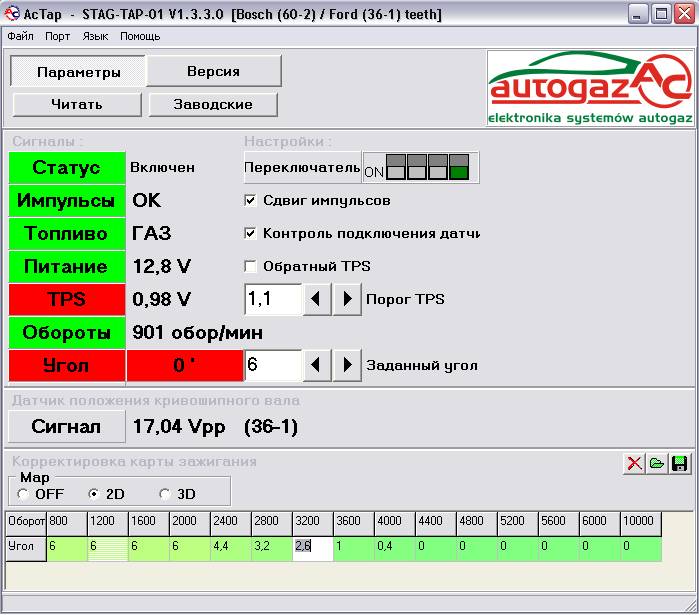Increase Порог TPS with right arrow
Image resolution: width=699 pixels, height=615 pixels.
(347, 299)
